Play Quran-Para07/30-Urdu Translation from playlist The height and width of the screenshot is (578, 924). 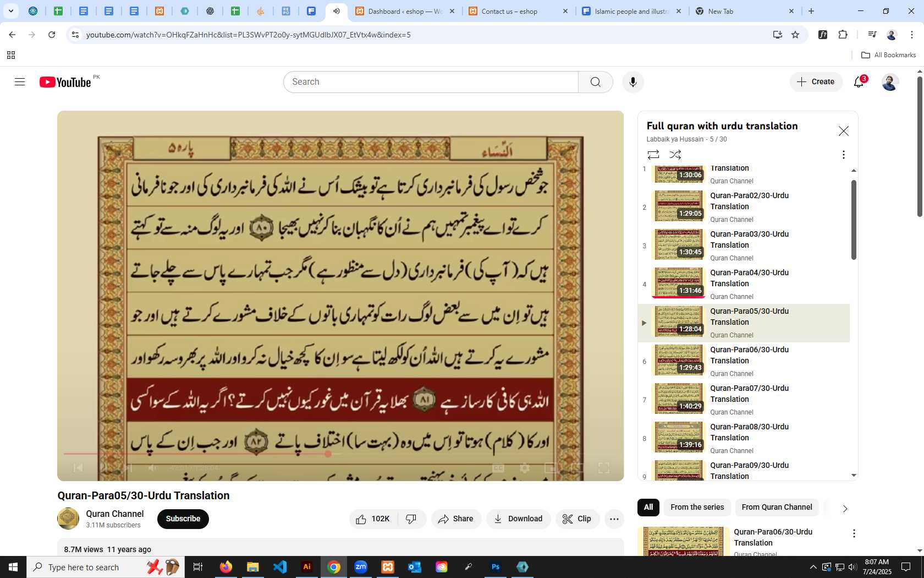(744, 400)
